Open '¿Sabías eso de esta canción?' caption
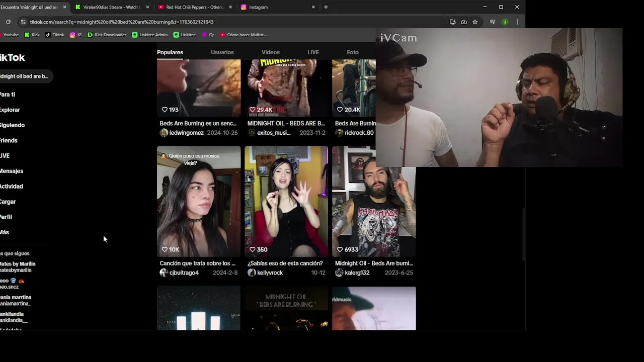Image resolution: width=644 pixels, height=362 pixels. click(285, 263)
